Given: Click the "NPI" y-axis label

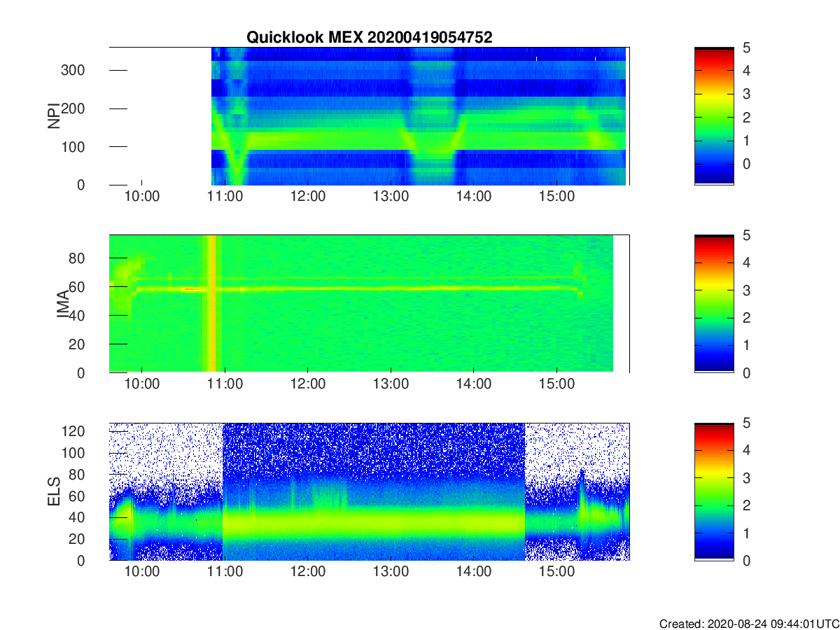Looking at the screenshot, I should pos(53,116).
